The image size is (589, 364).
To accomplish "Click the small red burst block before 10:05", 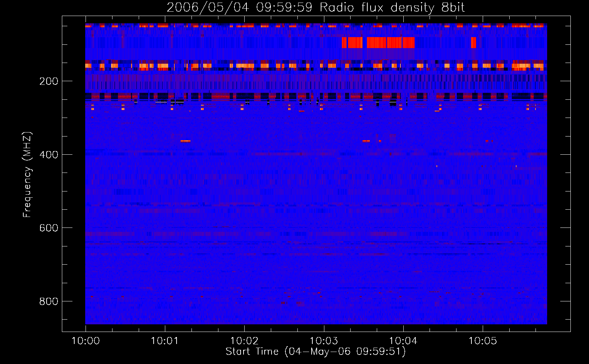I will point(473,43).
